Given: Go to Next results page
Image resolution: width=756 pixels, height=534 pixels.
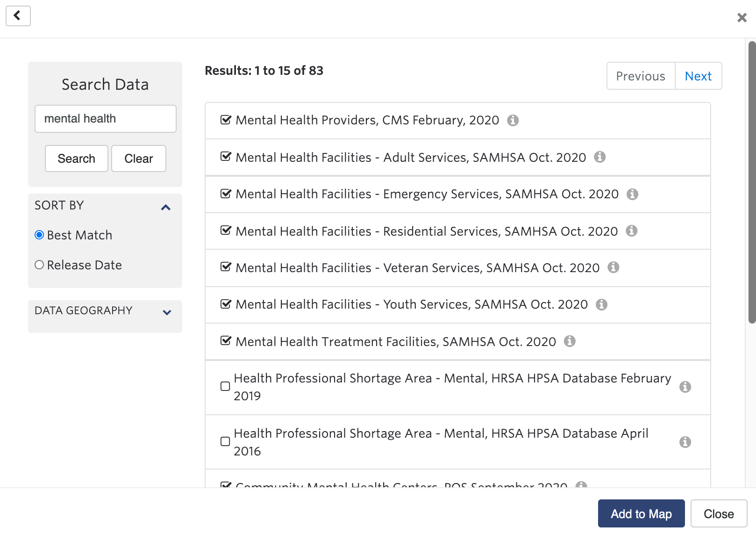Looking at the screenshot, I should (x=698, y=76).
